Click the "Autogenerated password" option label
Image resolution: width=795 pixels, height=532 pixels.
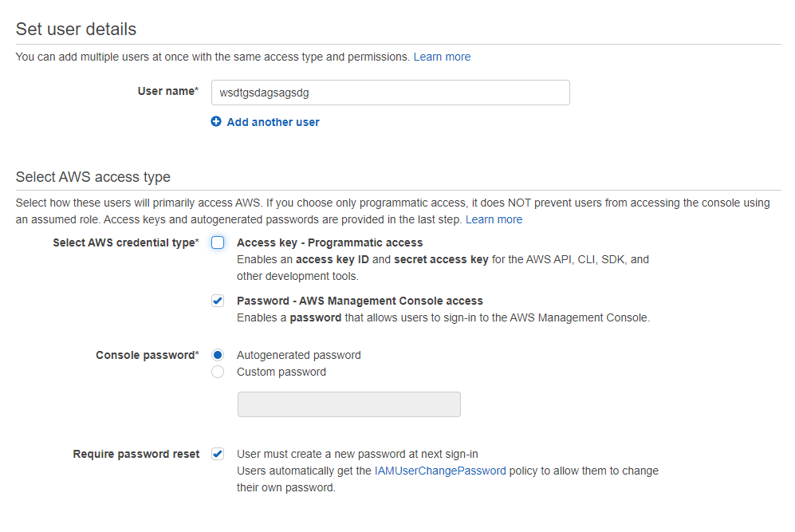[298, 355]
